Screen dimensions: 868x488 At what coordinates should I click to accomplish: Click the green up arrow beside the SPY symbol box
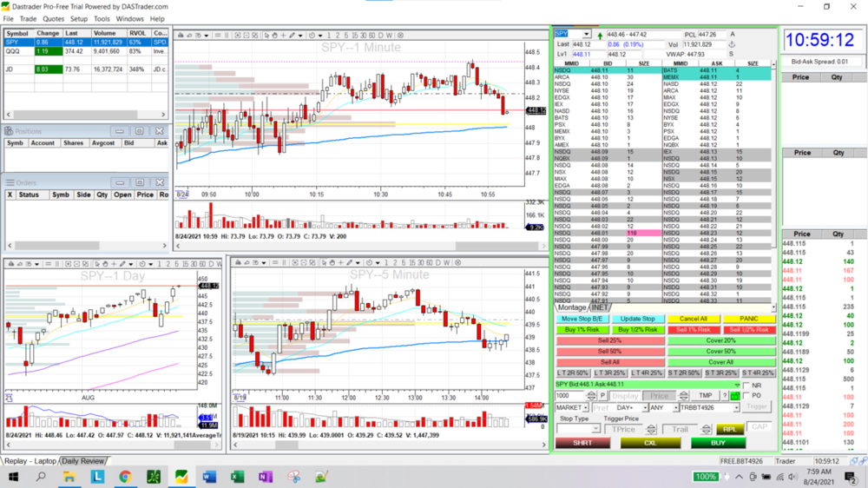599,35
